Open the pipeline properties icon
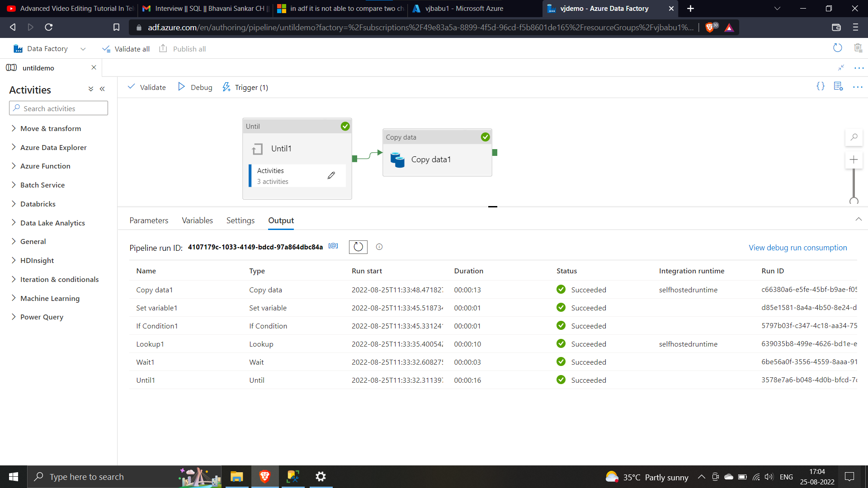 point(839,86)
